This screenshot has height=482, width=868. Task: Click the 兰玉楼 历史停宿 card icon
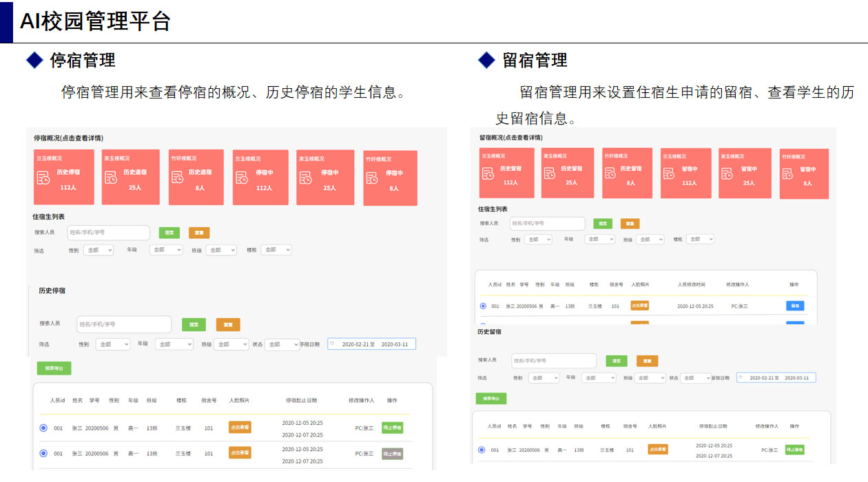click(x=43, y=177)
